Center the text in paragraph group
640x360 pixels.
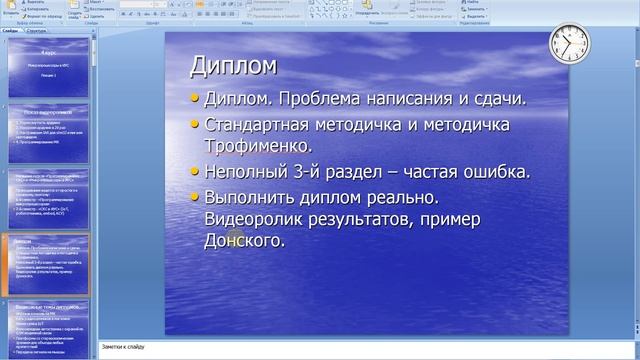click(207, 14)
